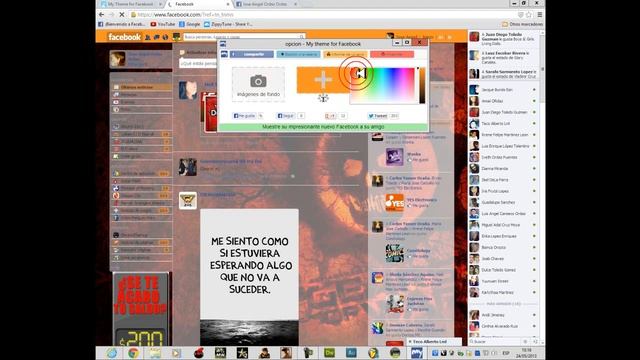Viewport: 640px width, 360px height.
Task: Switch to the third browser tab
Action: (x=265, y=4)
